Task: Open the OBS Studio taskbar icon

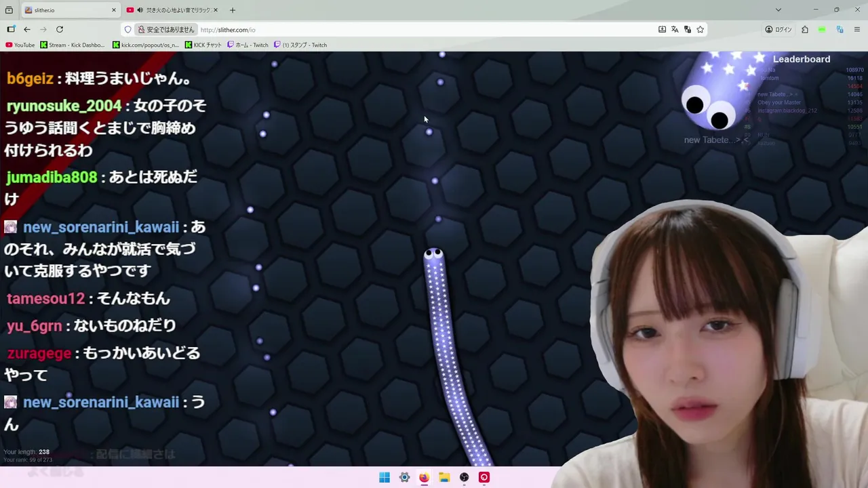Action: (x=464, y=477)
